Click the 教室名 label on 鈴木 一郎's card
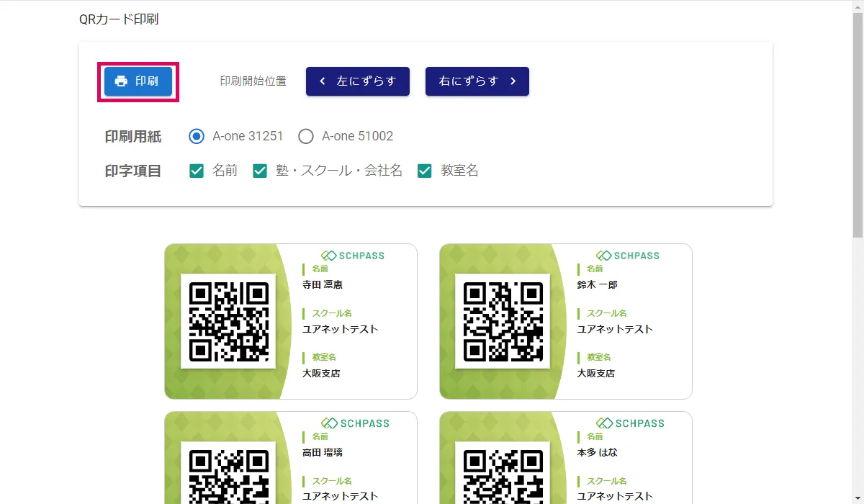The width and height of the screenshot is (864, 504). point(599,357)
